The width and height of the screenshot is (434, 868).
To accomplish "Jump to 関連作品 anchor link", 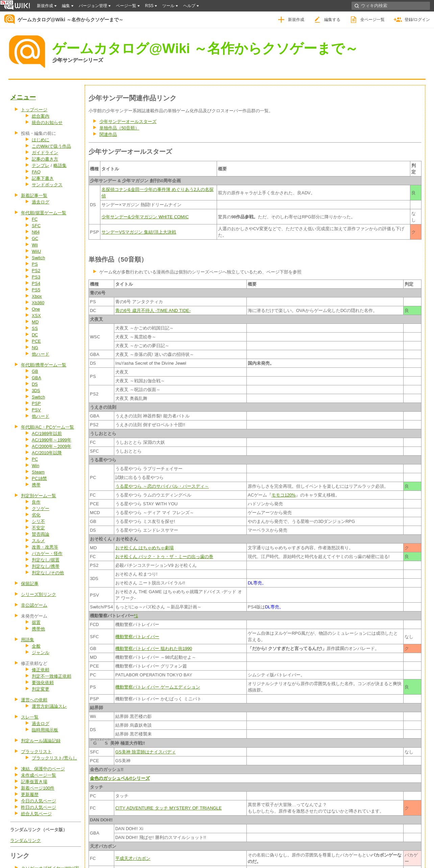I will click(x=108, y=135).
